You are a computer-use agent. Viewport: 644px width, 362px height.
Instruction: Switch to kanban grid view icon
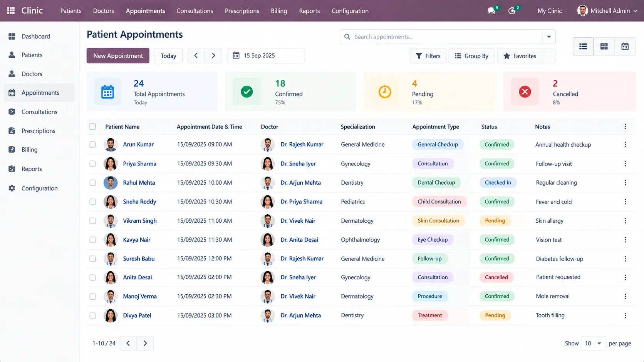(604, 47)
